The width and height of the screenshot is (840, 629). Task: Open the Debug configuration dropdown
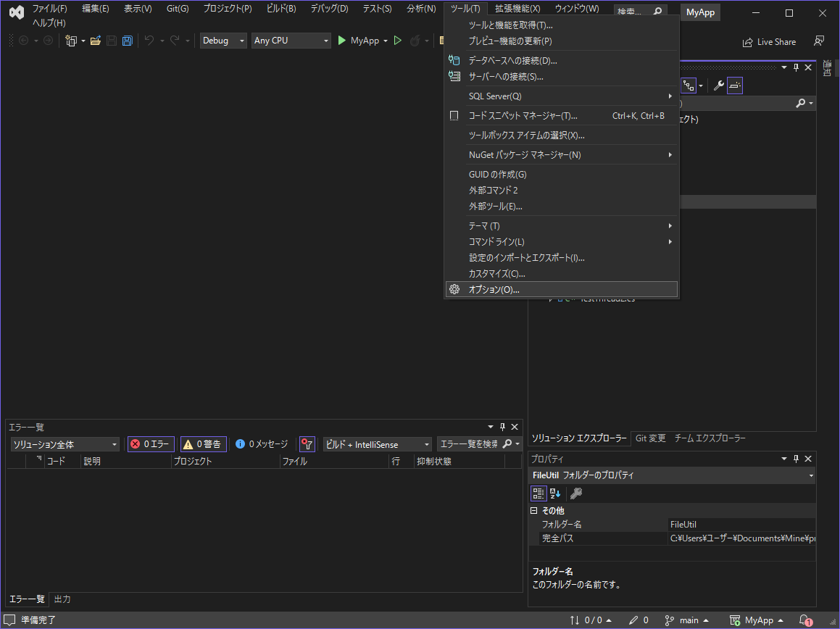click(223, 40)
